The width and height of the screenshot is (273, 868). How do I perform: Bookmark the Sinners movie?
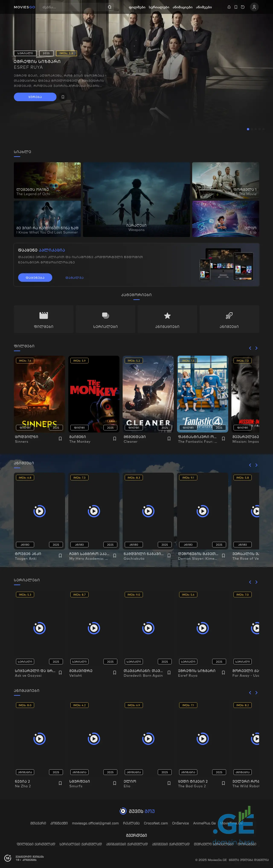(x=60, y=438)
